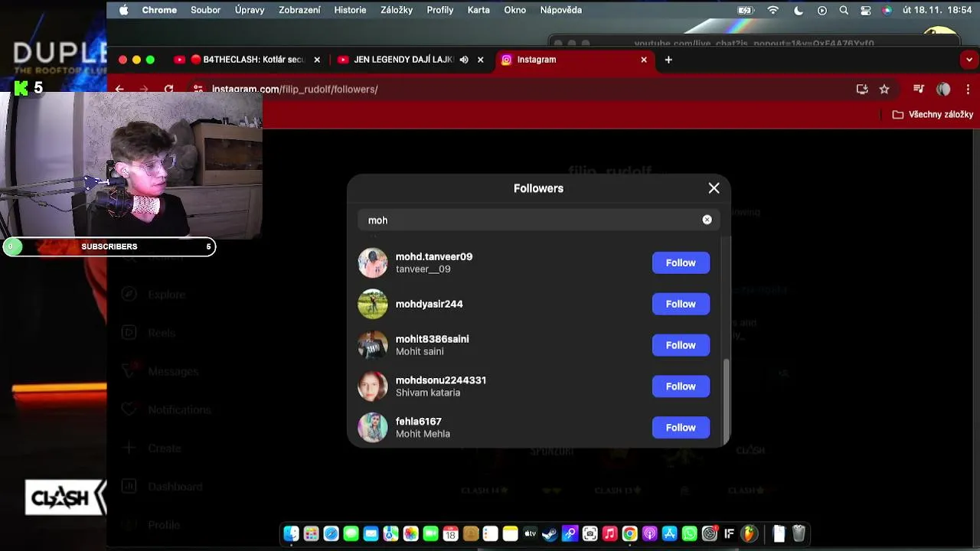Open the media controls icon

[919, 90]
